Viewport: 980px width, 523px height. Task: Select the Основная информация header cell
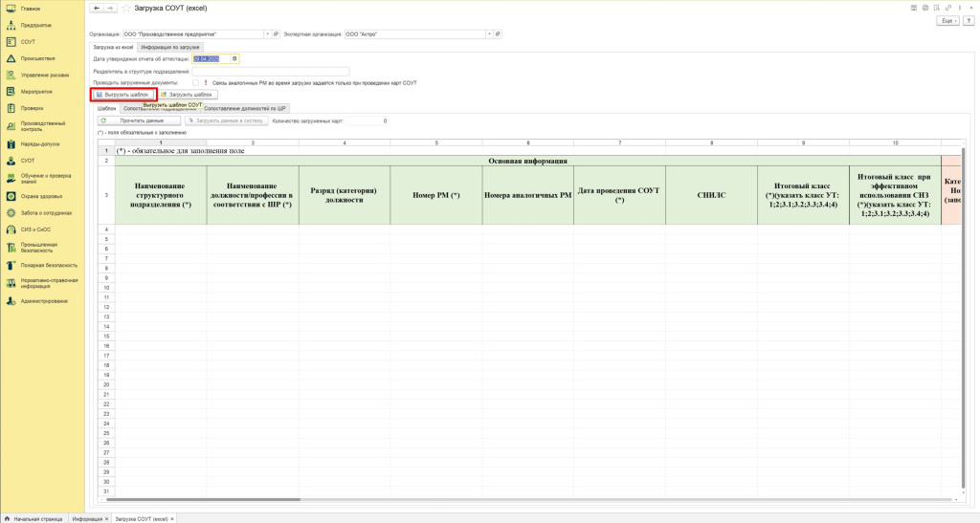(527, 161)
